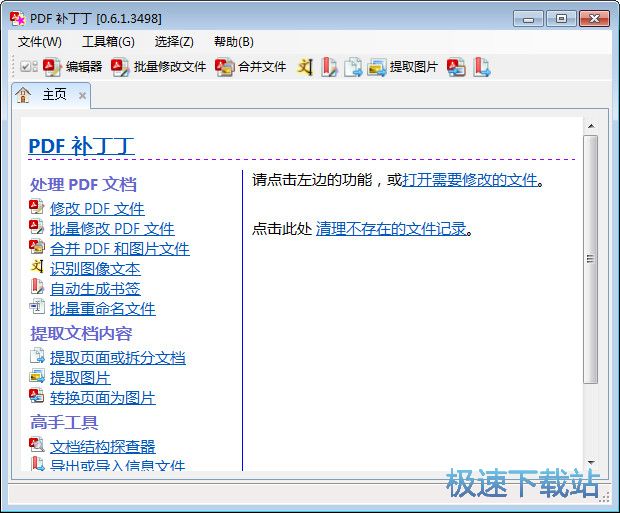The image size is (620, 513).
Task: Click the convert pages to images toolbar icon
Action: 456,67
